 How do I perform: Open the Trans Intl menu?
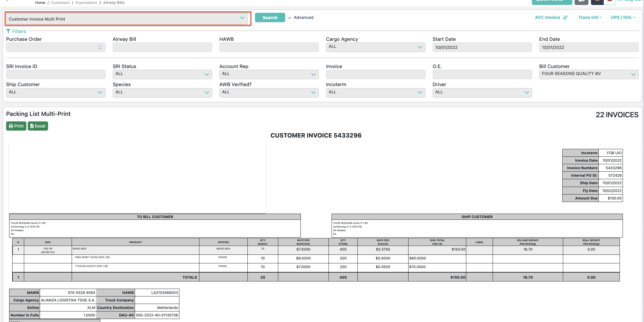click(590, 18)
